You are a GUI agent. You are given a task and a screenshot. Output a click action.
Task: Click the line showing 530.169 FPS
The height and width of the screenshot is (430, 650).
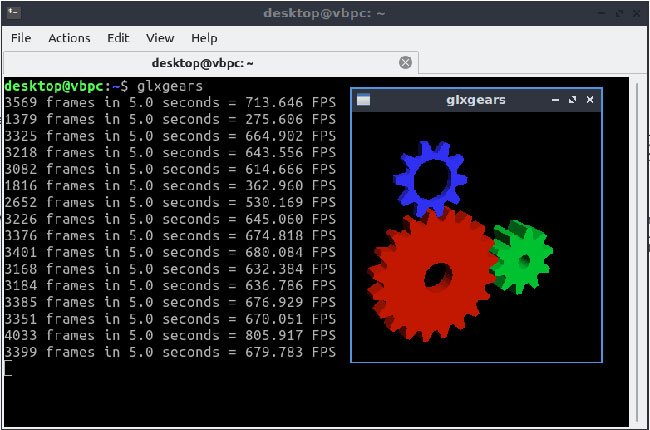170,202
